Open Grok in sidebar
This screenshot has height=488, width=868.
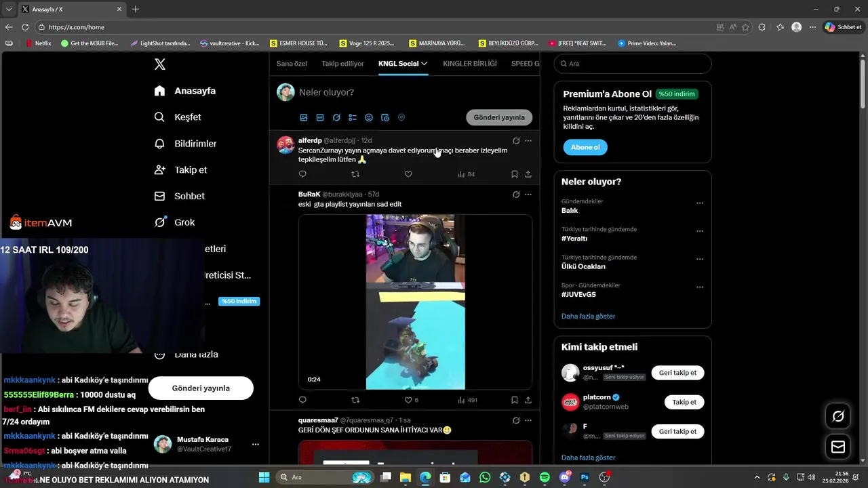174,222
